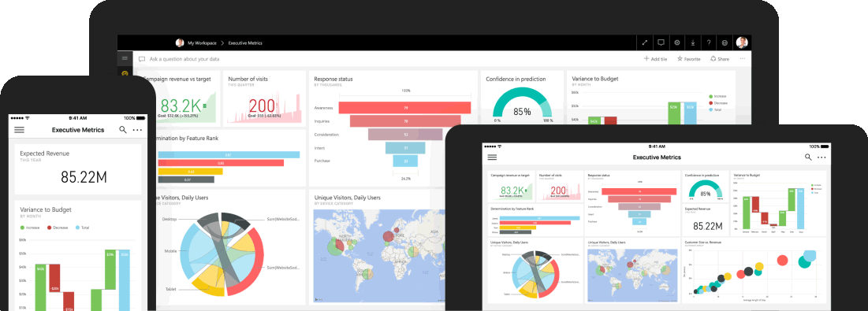Open the phone's hamburger navigation menu
Screen dimensions: 868x311
tap(20, 130)
